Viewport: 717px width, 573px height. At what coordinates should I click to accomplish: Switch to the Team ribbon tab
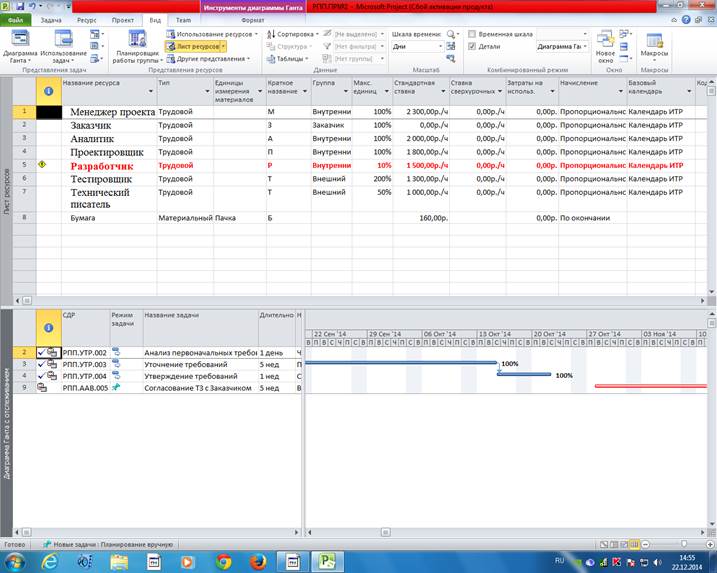click(183, 20)
